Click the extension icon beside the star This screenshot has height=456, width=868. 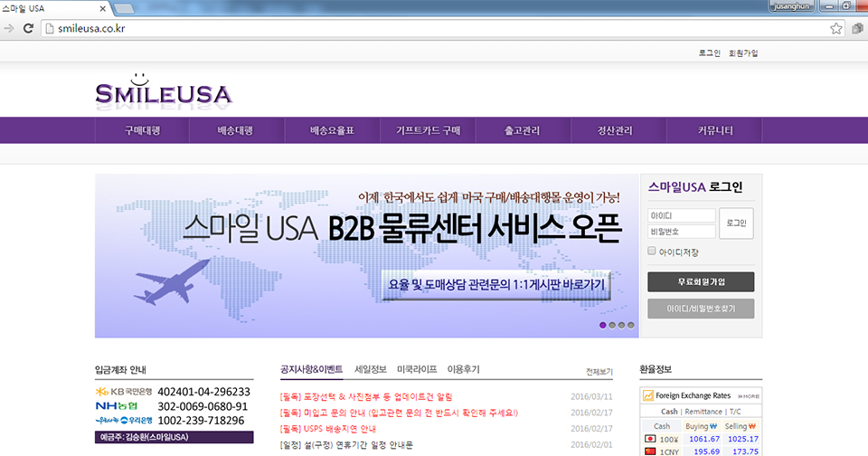pyautogui.click(x=857, y=28)
